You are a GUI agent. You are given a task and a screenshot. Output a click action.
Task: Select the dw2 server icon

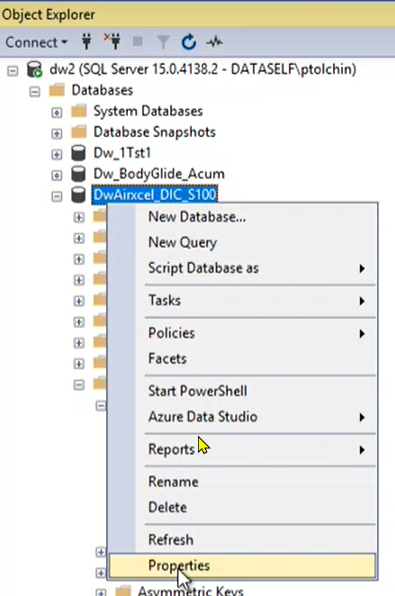click(x=34, y=70)
